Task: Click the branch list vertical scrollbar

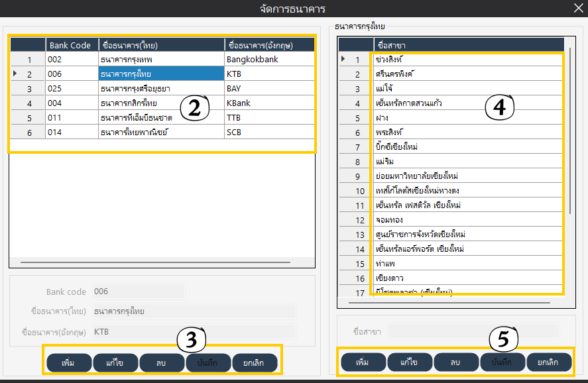Action: 569,133
